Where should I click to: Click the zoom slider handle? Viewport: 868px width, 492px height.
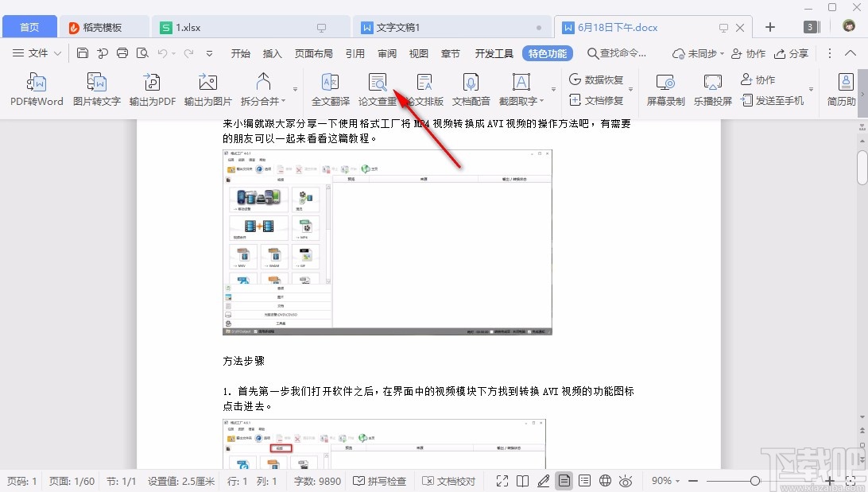coord(755,480)
